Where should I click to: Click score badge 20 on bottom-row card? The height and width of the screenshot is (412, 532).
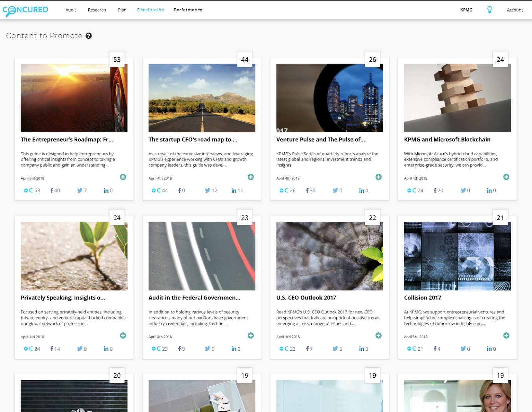click(x=117, y=375)
